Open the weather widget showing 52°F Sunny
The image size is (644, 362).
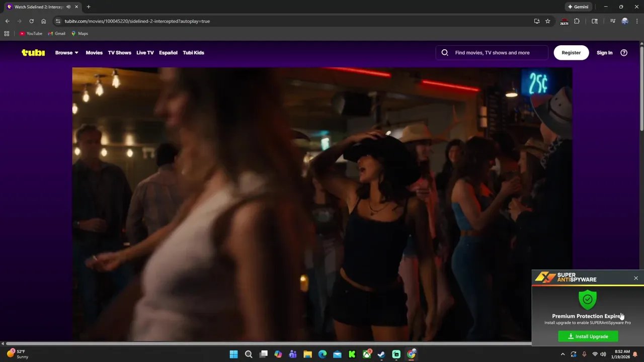(18, 354)
